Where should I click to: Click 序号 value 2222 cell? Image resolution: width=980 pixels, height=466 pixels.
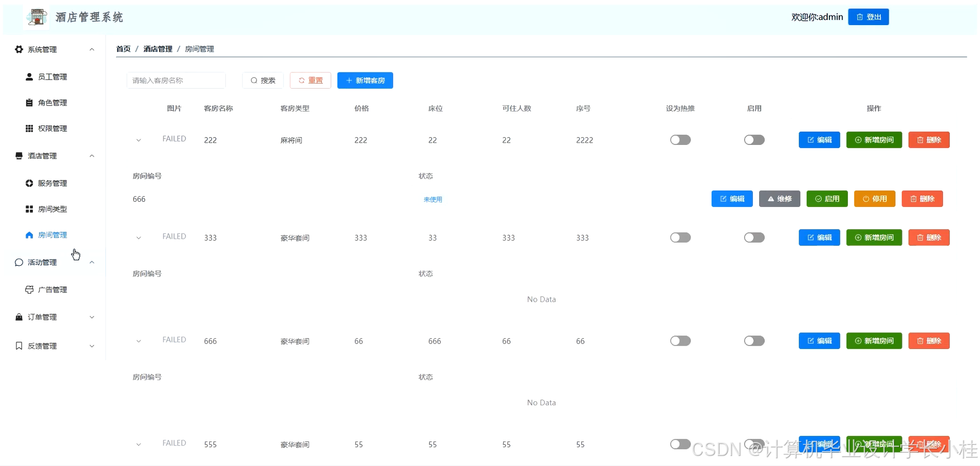coord(585,140)
